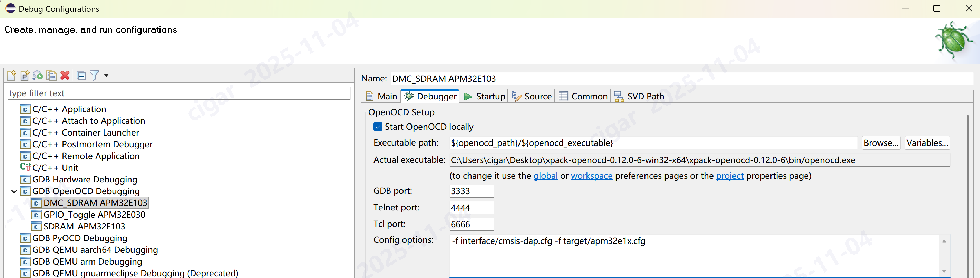This screenshot has height=278, width=980.
Task: Click the Browse... button for executable path
Action: pos(880,143)
